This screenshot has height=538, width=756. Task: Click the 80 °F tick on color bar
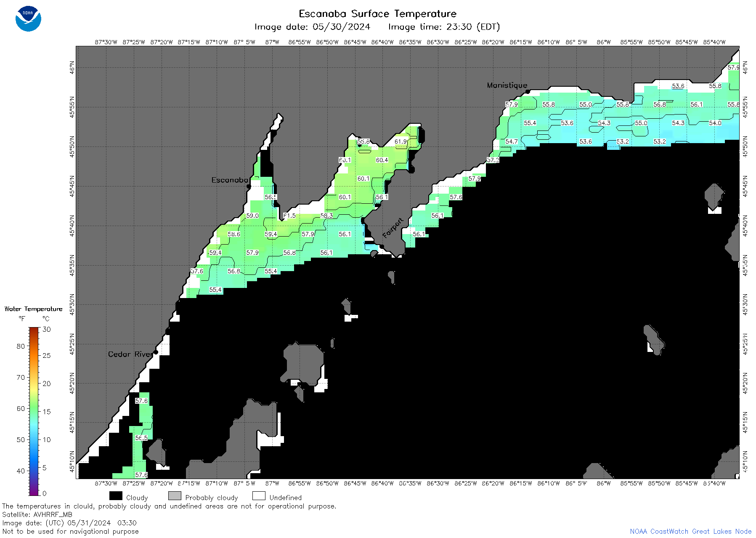point(21,346)
